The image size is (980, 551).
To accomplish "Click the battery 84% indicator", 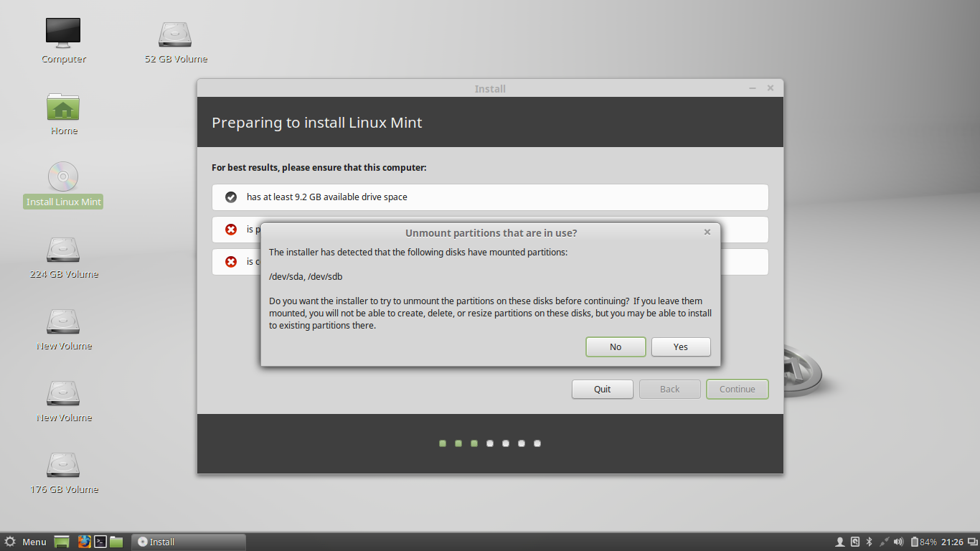I will (923, 542).
